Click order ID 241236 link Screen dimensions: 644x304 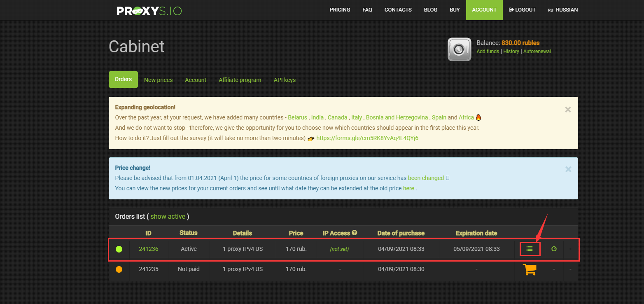pos(148,249)
